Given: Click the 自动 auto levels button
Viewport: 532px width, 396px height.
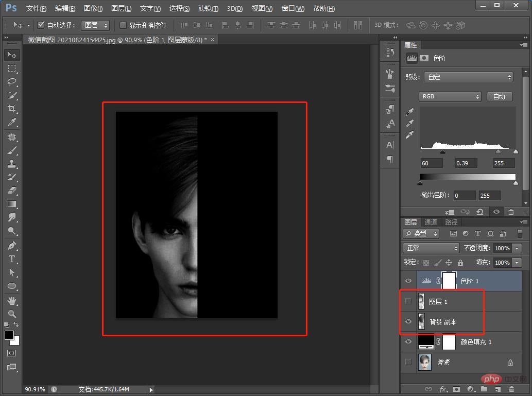Looking at the screenshot, I should coord(499,96).
